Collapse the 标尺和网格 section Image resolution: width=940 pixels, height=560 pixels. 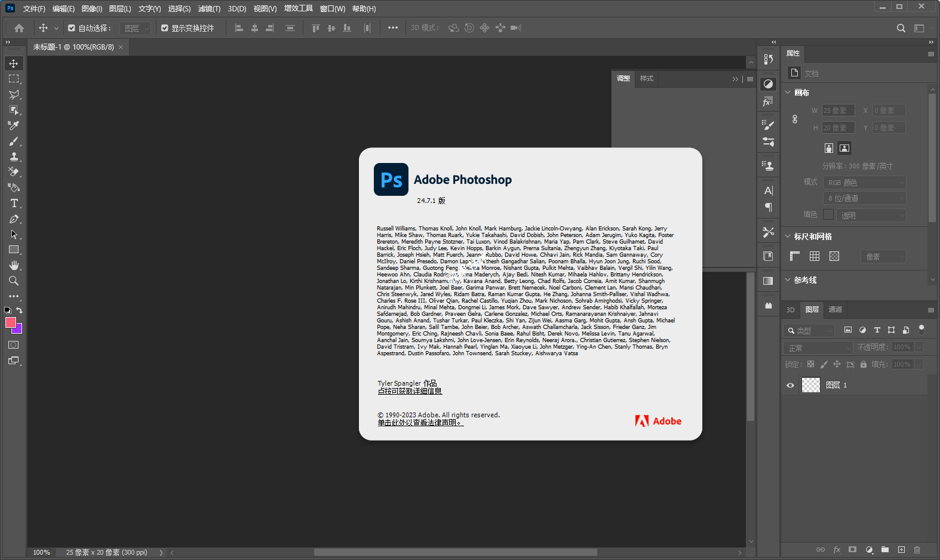[x=788, y=236]
